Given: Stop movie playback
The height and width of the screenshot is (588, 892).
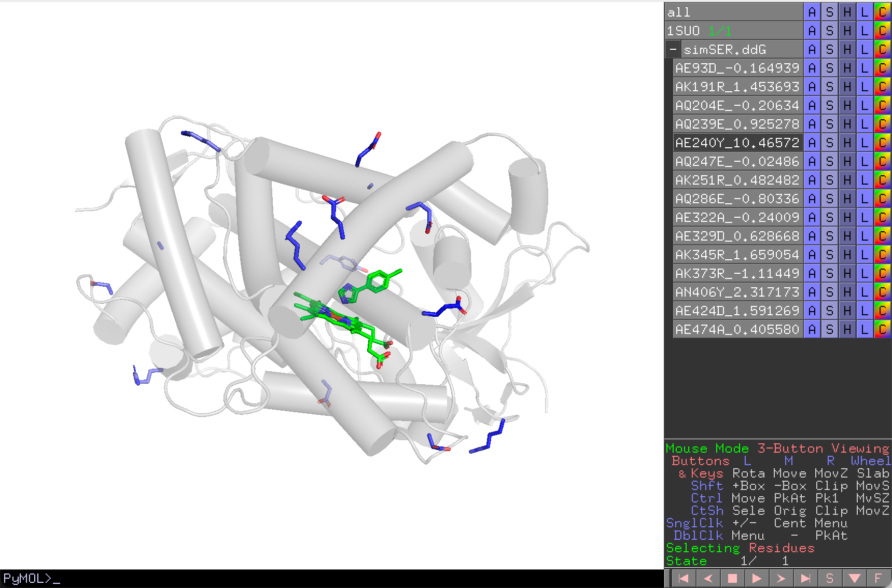Looking at the screenshot, I should (x=732, y=578).
